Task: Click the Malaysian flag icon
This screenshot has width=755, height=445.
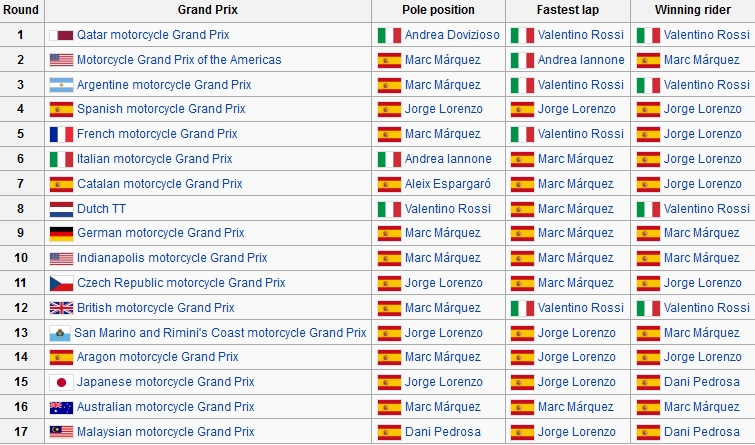Action: pos(61,432)
